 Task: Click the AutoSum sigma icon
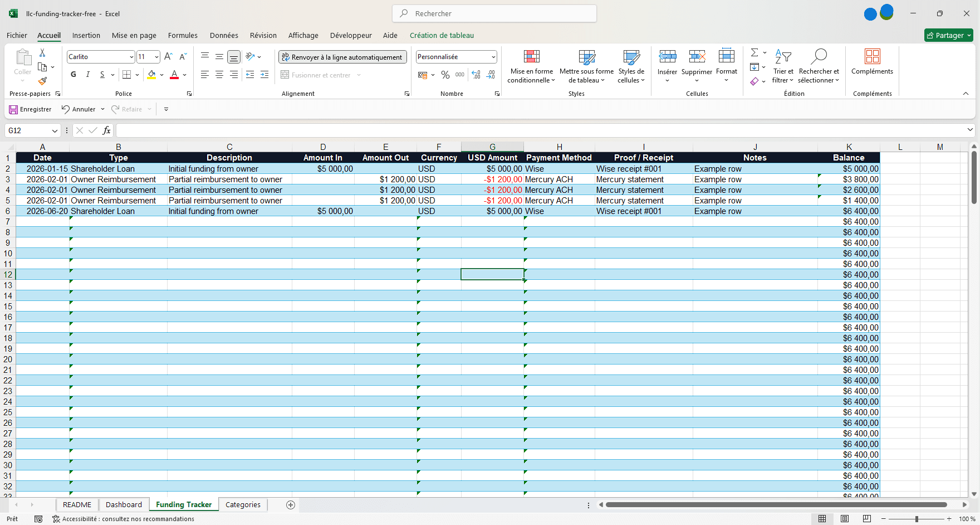click(754, 52)
